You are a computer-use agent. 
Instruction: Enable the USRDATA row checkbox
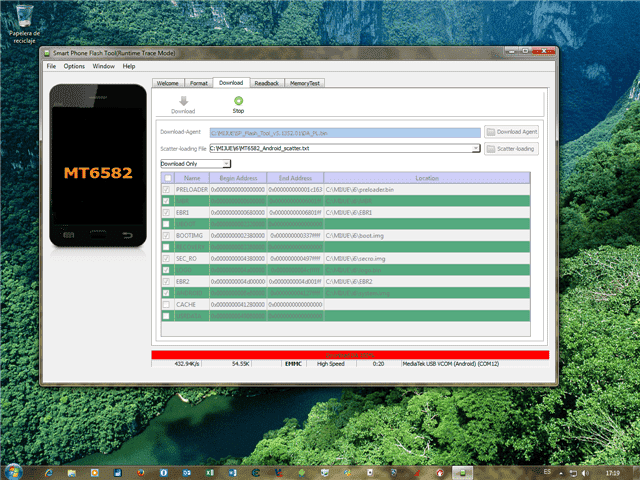(x=166, y=316)
